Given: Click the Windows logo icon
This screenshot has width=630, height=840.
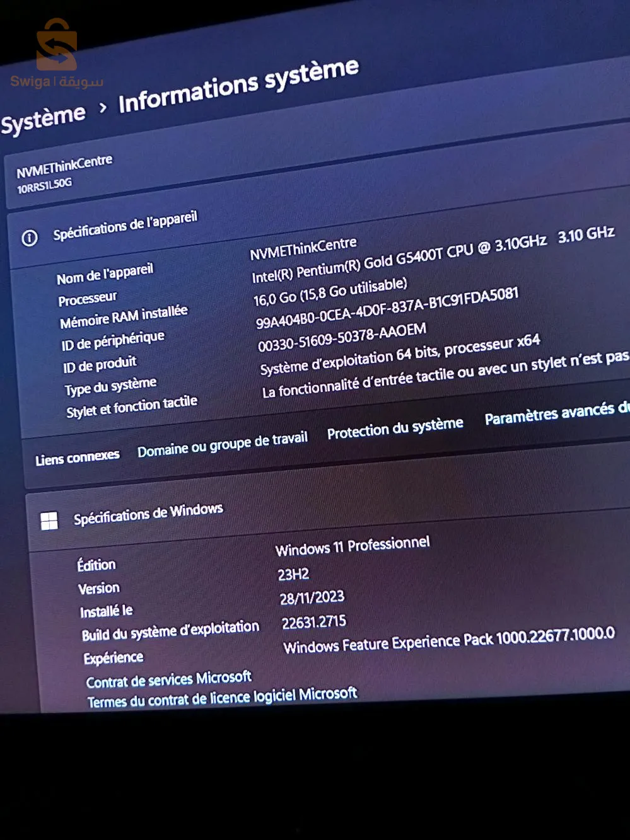Looking at the screenshot, I should (49, 521).
